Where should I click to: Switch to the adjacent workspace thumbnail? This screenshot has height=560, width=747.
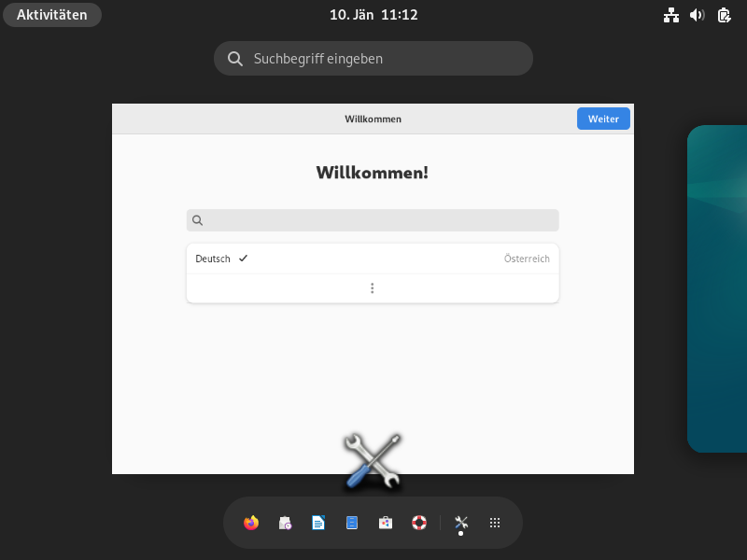[x=717, y=288]
